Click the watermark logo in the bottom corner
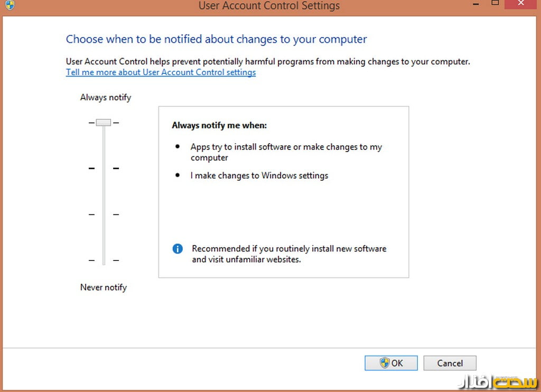 pos(500,381)
